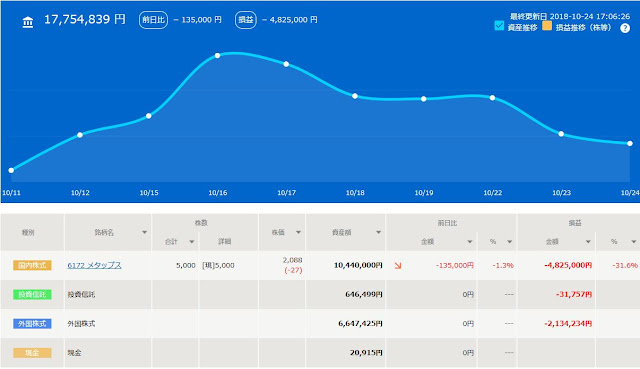Select the 10/11 data point on the chart

[x=11, y=170]
